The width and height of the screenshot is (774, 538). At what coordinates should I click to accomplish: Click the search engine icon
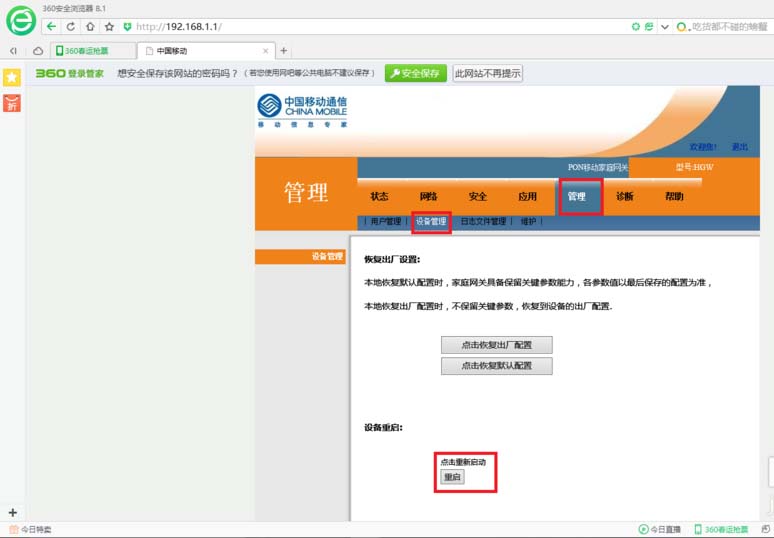pos(681,27)
